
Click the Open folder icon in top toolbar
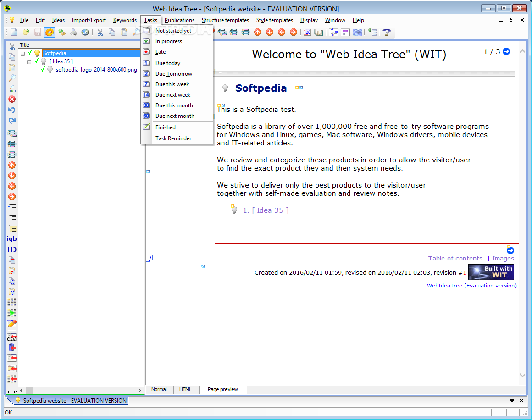(26, 32)
